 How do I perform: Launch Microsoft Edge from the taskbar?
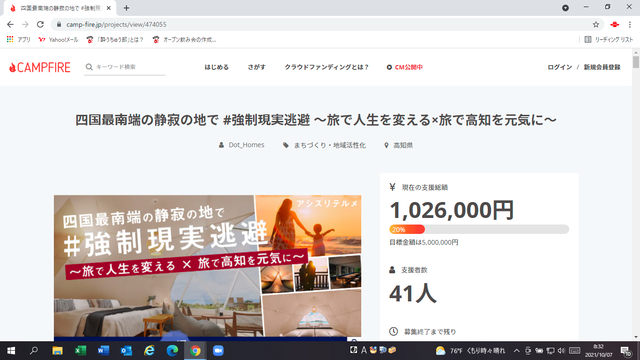pos(172,351)
